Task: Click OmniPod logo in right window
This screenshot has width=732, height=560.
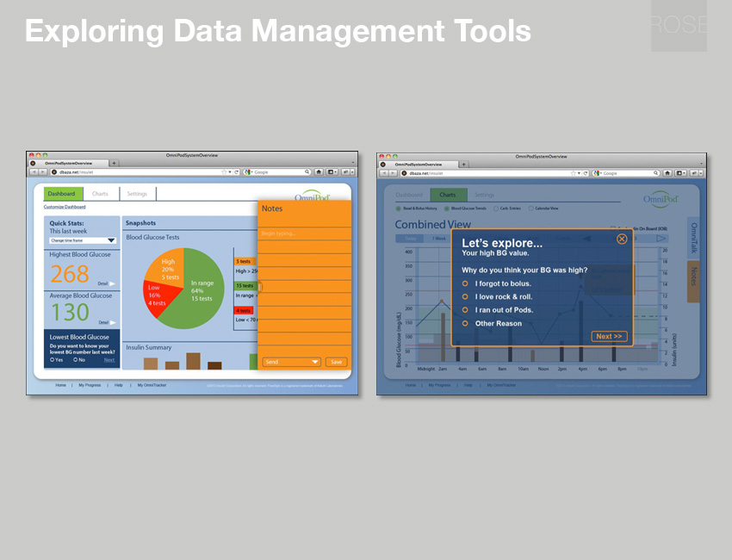Action: tap(661, 199)
